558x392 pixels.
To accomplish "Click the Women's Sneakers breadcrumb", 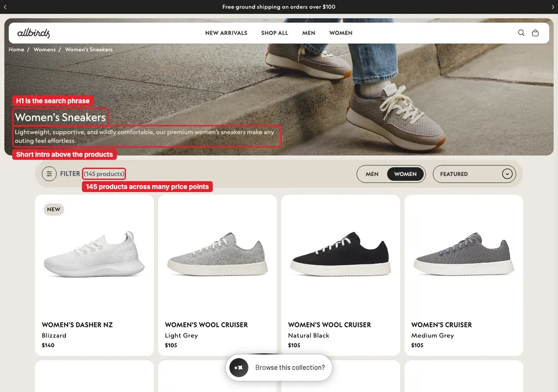I will pyautogui.click(x=89, y=50).
